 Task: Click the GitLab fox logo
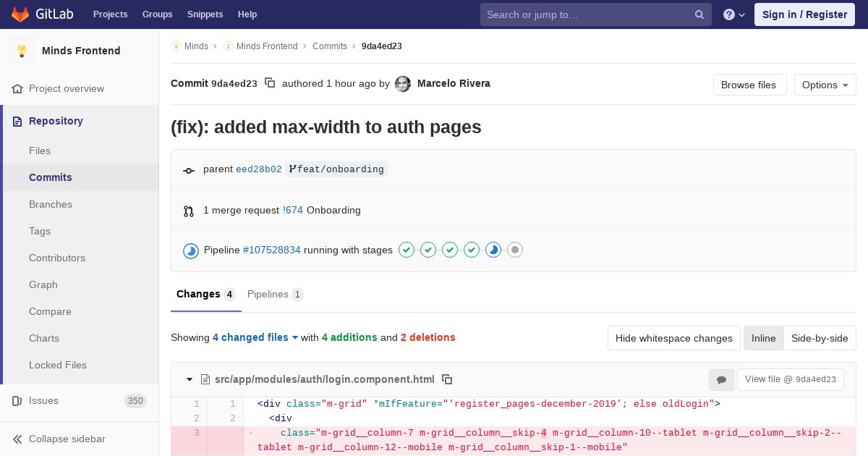pyautogui.click(x=20, y=14)
